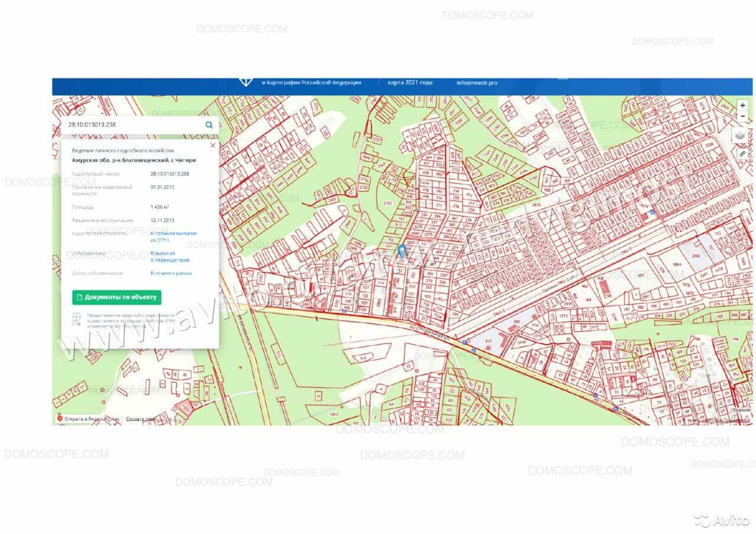This screenshot has height=534, width=756.
Task: Activate the ruler measurement tool
Action: point(742,153)
